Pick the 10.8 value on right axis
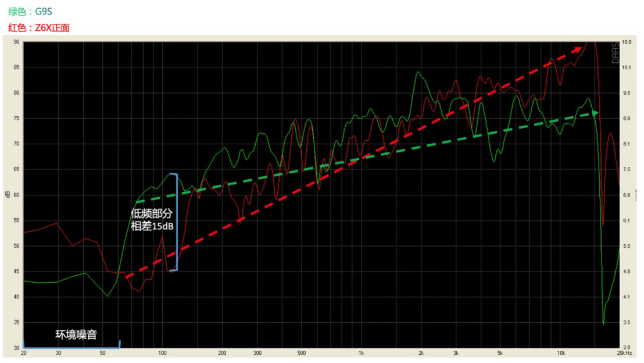This screenshot has width=644, height=363. pos(627,42)
